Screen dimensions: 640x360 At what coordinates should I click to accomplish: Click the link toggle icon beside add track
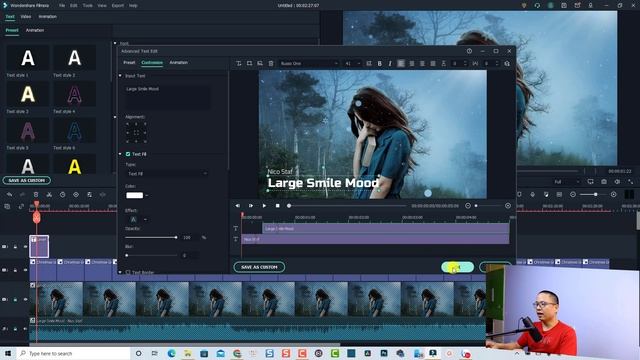coord(21,207)
